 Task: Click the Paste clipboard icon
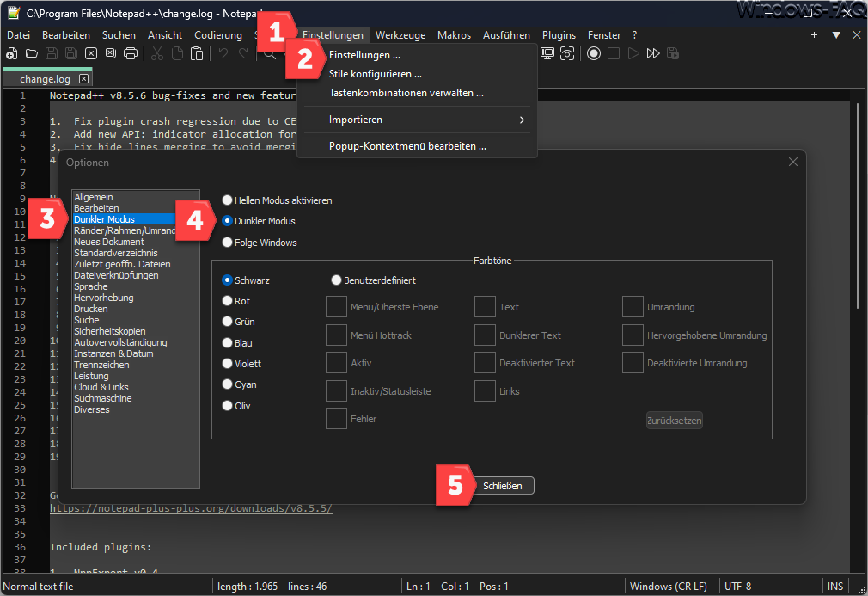pos(197,53)
